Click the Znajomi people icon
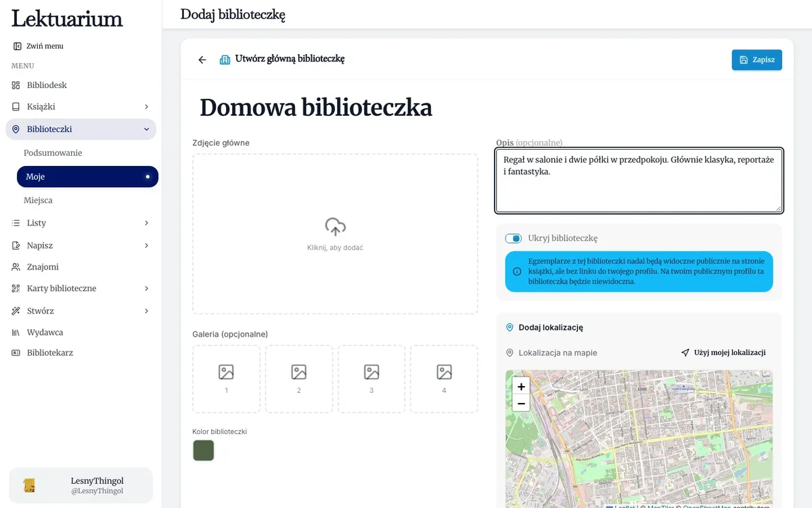Viewport: 812px width, 508px height. pyautogui.click(x=16, y=267)
